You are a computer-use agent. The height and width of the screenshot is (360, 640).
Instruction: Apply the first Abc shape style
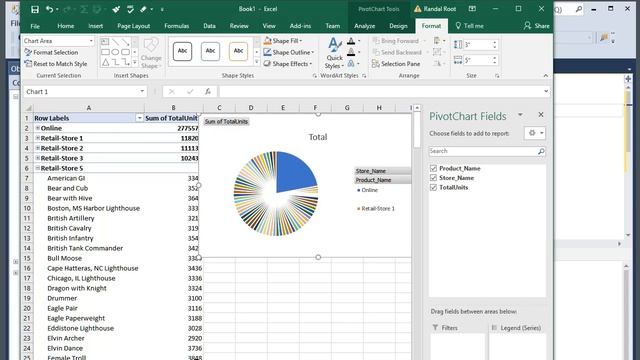[x=182, y=51]
